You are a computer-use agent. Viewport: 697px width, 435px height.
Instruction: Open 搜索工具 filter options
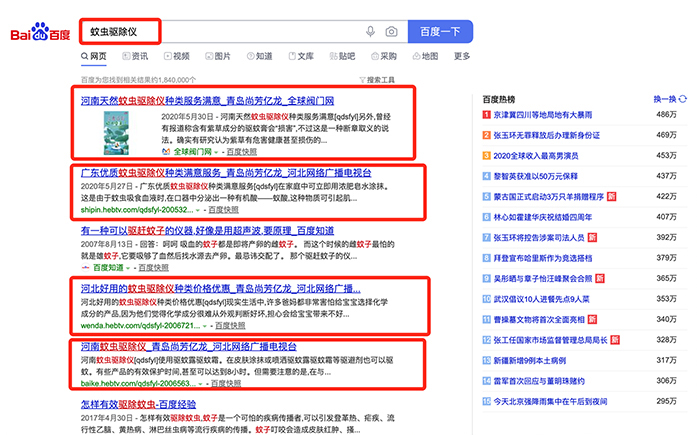[x=377, y=80]
